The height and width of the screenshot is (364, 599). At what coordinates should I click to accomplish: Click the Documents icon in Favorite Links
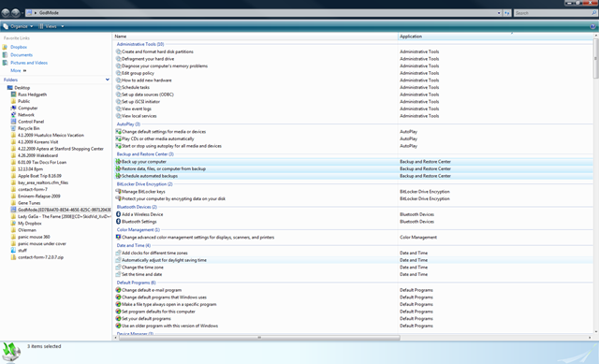point(5,55)
